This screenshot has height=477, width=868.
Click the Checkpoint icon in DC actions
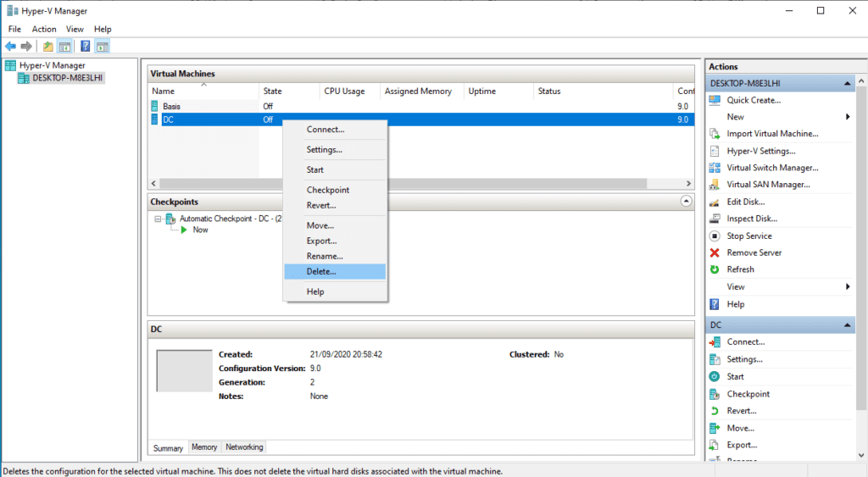click(x=715, y=394)
